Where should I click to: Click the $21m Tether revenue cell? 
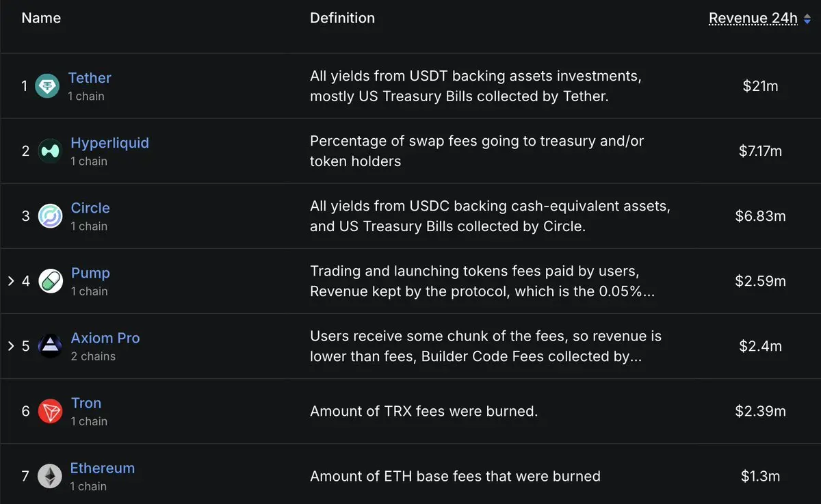(x=760, y=87)
